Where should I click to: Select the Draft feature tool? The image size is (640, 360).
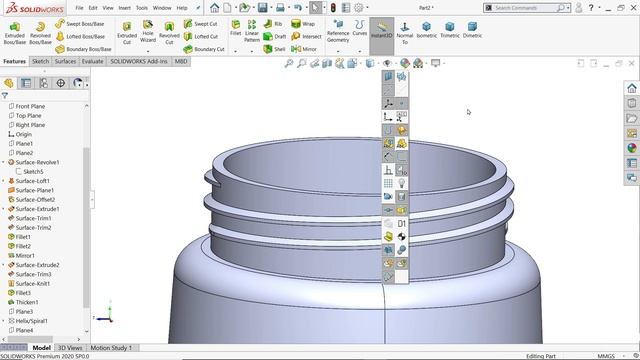click(275, 37)
